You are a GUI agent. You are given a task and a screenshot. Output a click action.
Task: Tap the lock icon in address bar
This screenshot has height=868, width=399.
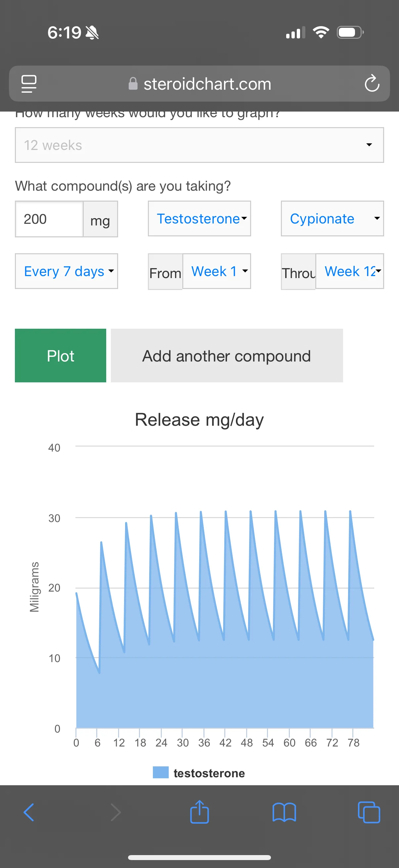coord(133,83)
